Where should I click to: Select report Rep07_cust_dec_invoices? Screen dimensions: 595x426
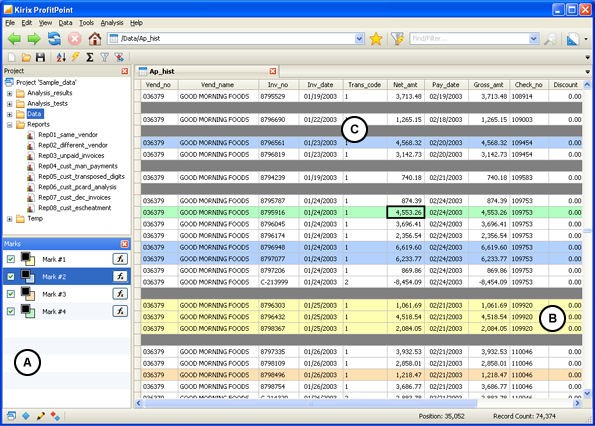click(x=74, y=197)
